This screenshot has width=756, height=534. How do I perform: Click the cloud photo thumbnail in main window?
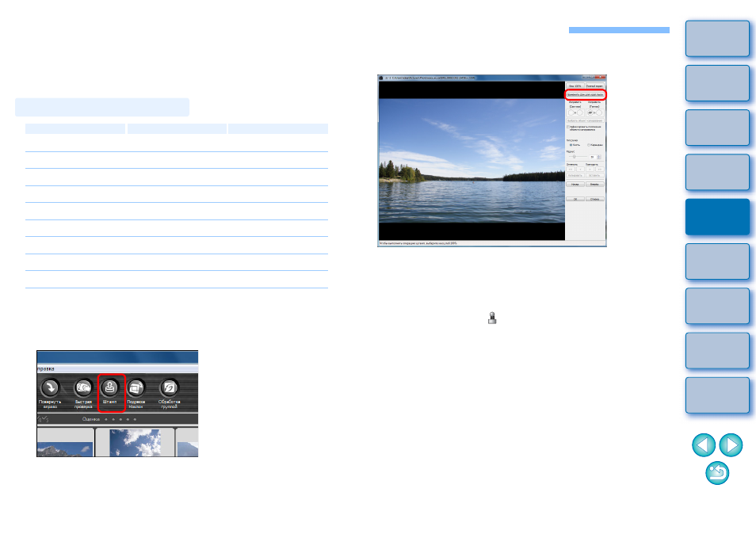coord(136,442)
